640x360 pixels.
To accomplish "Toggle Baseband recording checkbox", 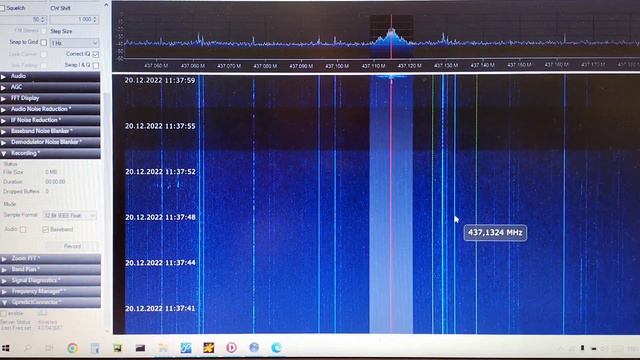I will (x=45, y=229).
